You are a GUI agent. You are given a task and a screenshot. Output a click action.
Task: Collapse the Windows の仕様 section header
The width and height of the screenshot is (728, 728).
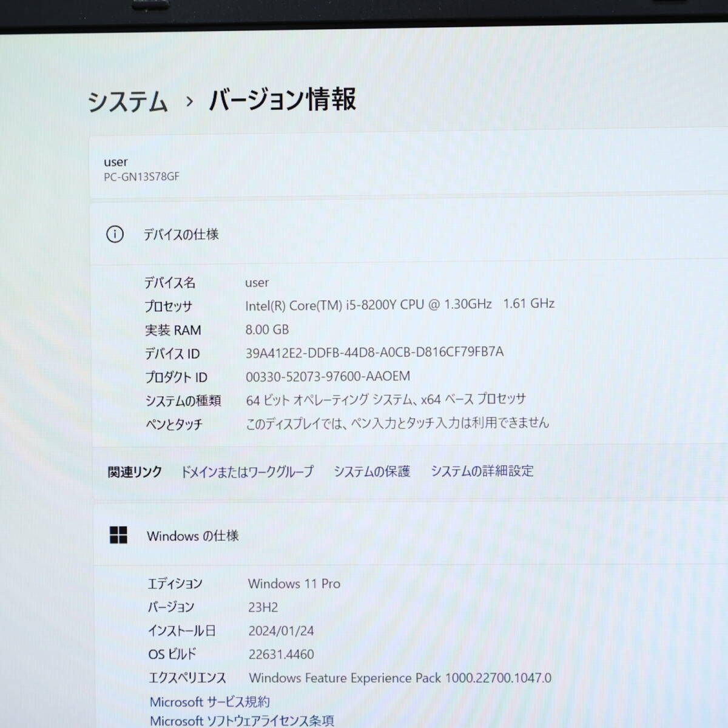click(411, 535)
